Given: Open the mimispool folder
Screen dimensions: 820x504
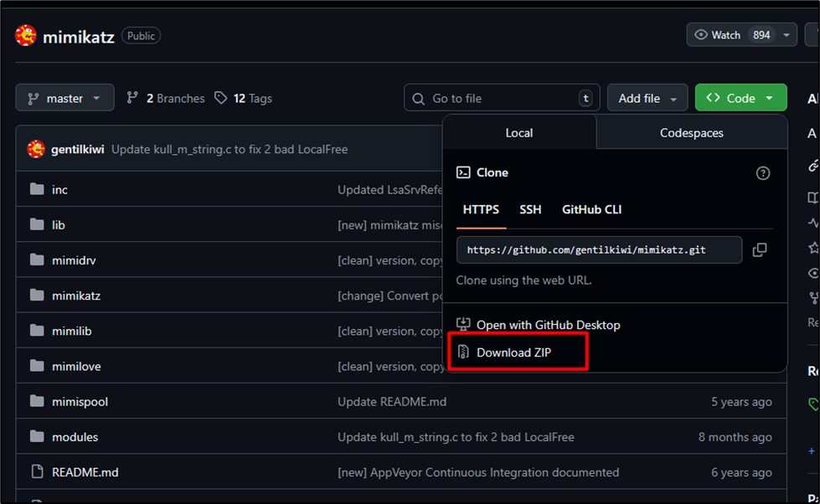Looking at the screenshot, I should click(80, 402).
